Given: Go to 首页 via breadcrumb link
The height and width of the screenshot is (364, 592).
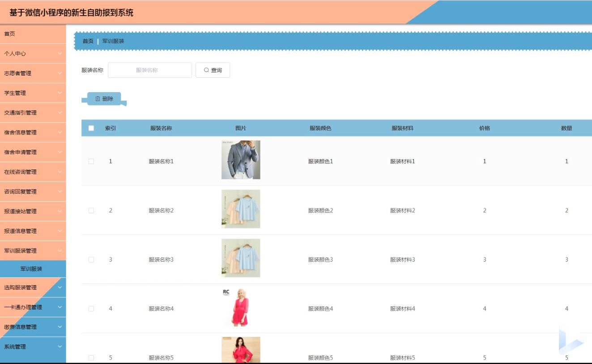Looking at the screenshot, I should [x=88, y=41].
